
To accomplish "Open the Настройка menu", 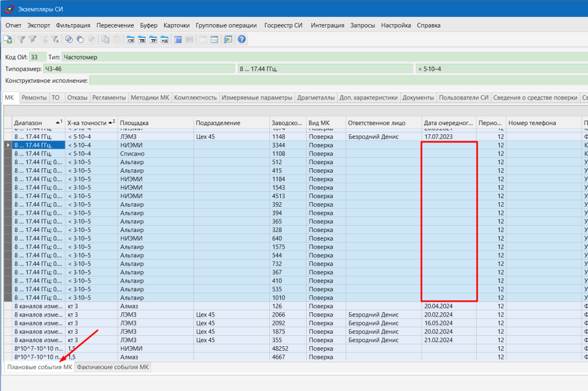I will click(x=396, y=25).
